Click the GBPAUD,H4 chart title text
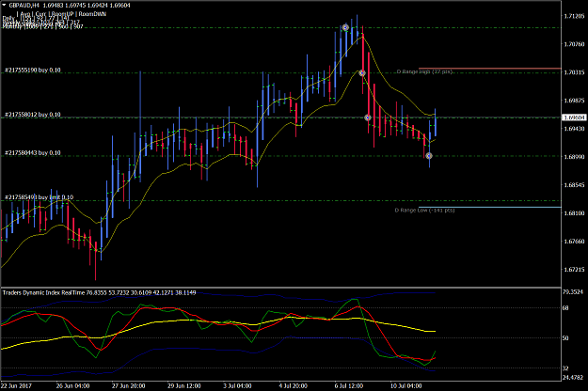 click(x=24, y=6)
